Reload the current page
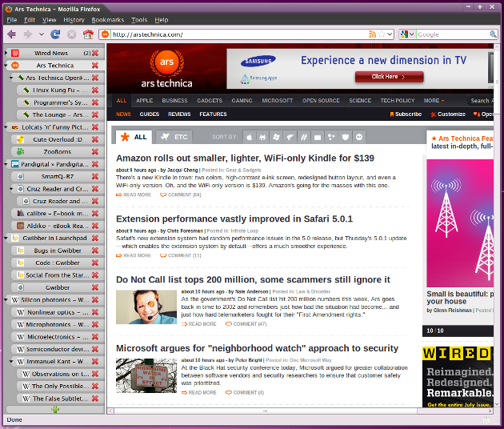504x429 pixels. 56,34
